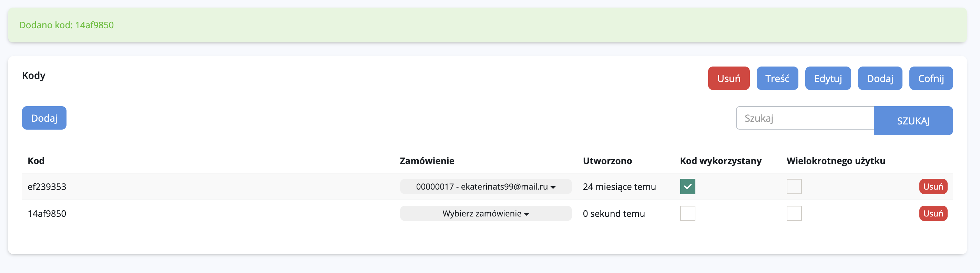Click the Dodaj button under Kody heading
980x273 pixels.
44,118
